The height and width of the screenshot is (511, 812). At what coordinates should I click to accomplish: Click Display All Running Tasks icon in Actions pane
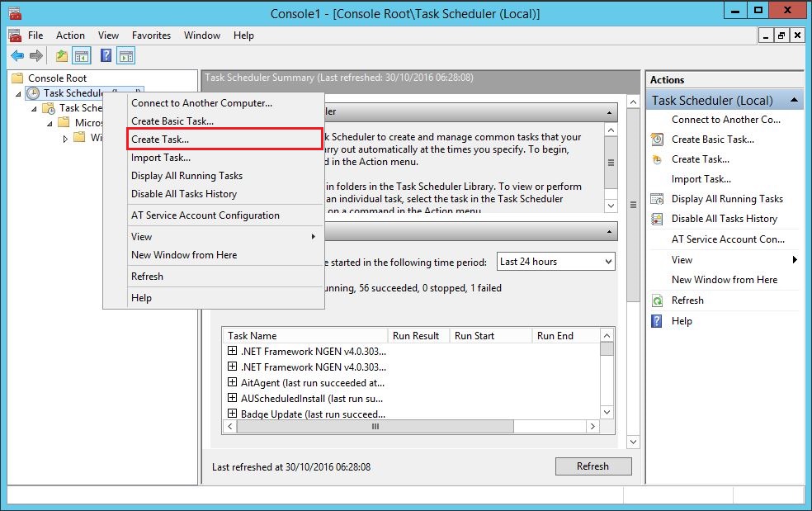coord(657,199)
